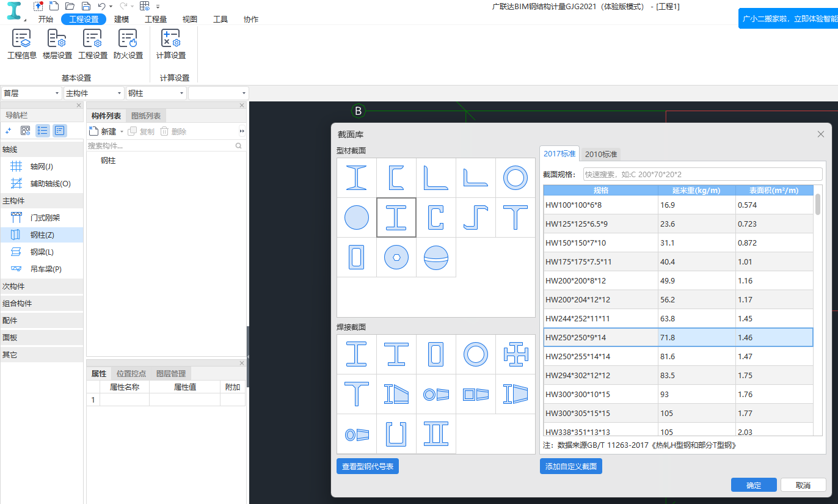The image size is (838, 504).
Task: Expand the 组合构件 group
Action: [42, 303]
